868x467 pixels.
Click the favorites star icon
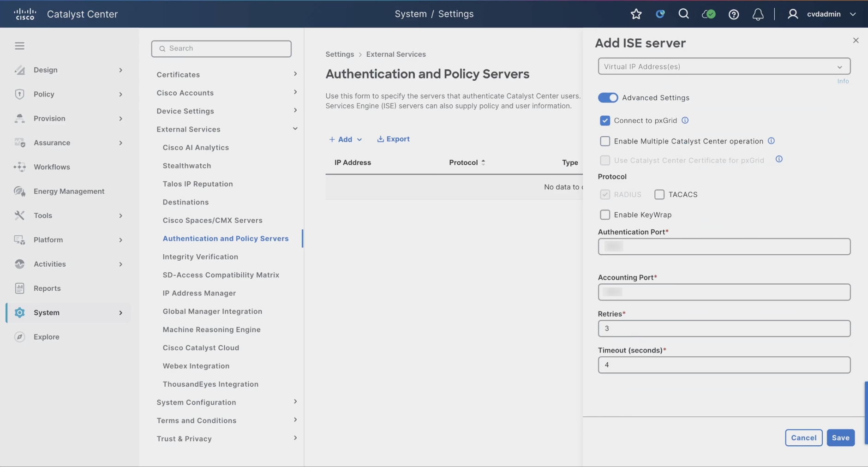tap(636, 14)
